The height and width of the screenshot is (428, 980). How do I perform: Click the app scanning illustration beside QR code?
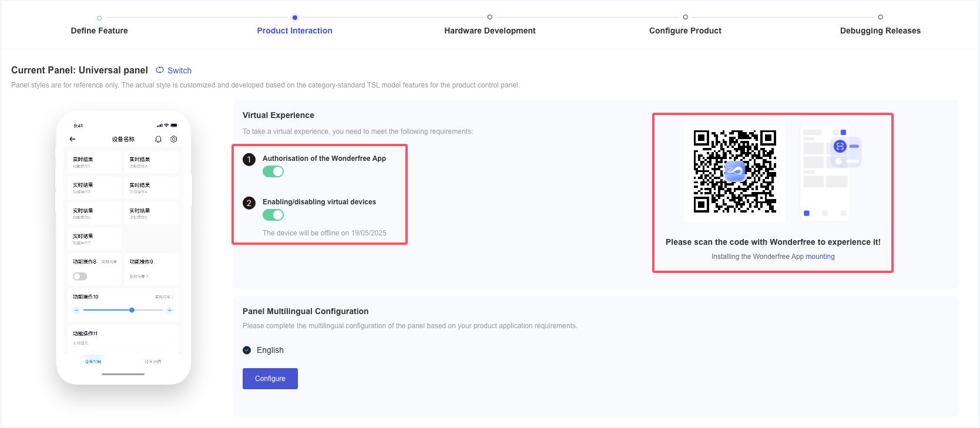point(831,171)
